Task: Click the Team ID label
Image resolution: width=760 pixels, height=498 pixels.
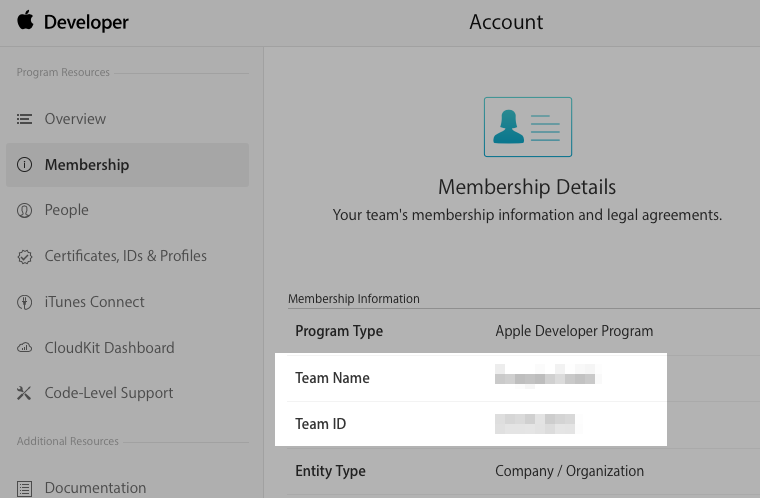Action: click(320, 424)
